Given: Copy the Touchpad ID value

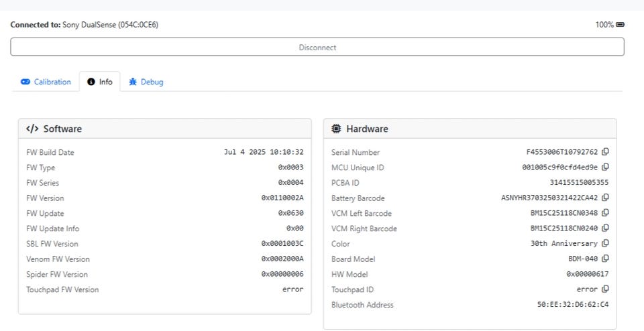Looking at the screenshot, I should (605, 289).
